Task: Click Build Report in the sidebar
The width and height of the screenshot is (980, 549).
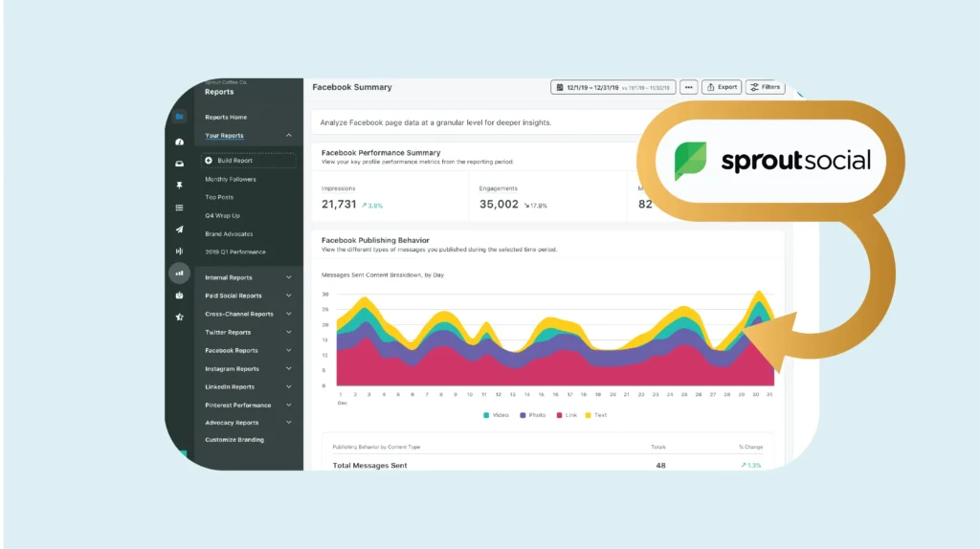Action: click(235, 161)
